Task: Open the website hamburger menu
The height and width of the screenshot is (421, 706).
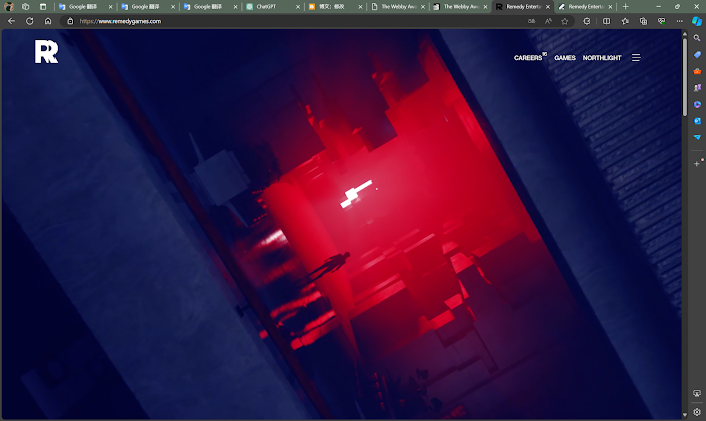Action: tap(636, 58)
